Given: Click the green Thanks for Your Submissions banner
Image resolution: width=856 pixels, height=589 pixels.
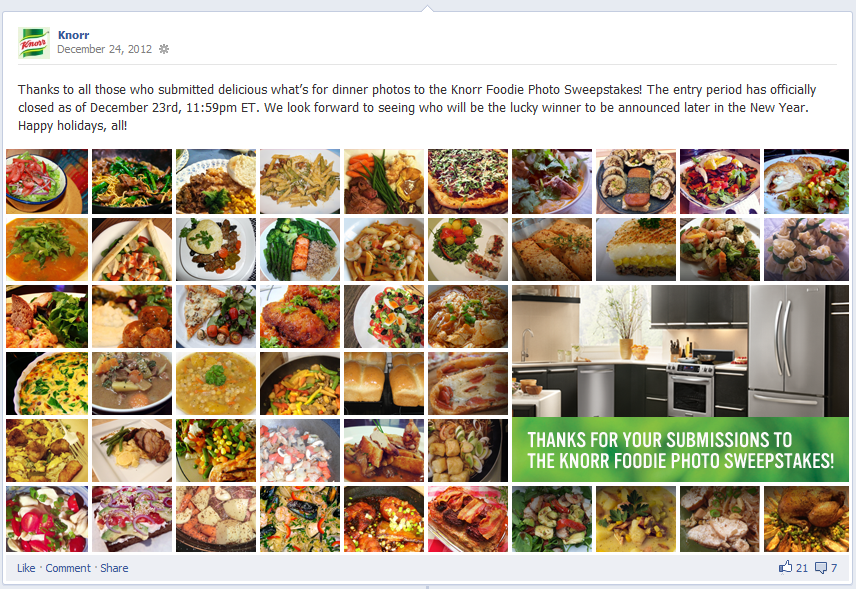Looking at the screenshot, I should tap(680, 450).
